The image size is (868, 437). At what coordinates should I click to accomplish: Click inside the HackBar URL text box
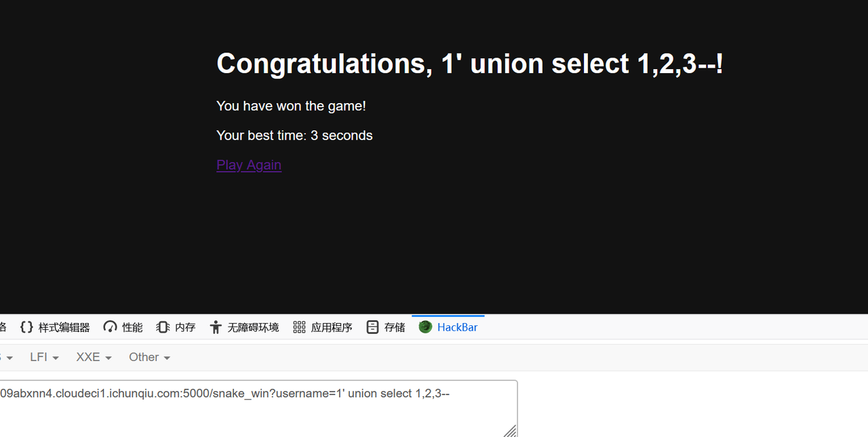pos(258,409)
